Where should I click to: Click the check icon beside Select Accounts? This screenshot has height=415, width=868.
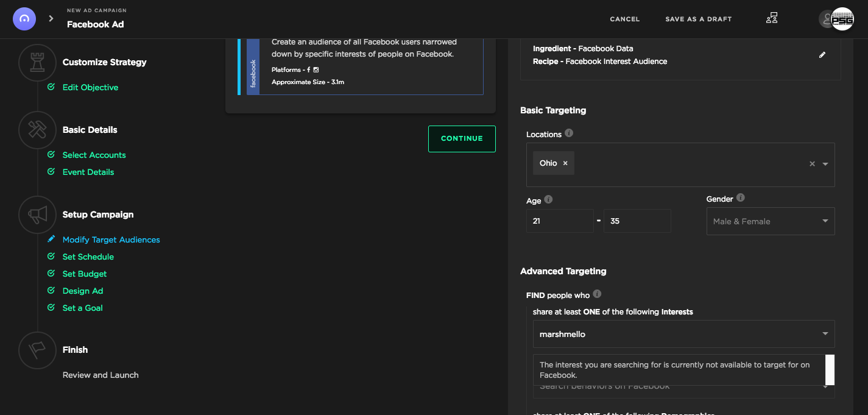pyautogui.click(x=51, y=155)
